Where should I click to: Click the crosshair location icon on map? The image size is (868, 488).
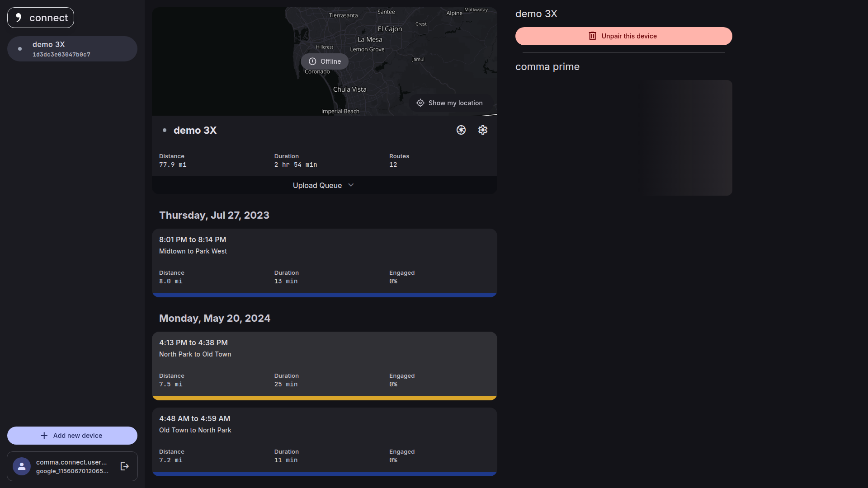[x=420, y=103]
